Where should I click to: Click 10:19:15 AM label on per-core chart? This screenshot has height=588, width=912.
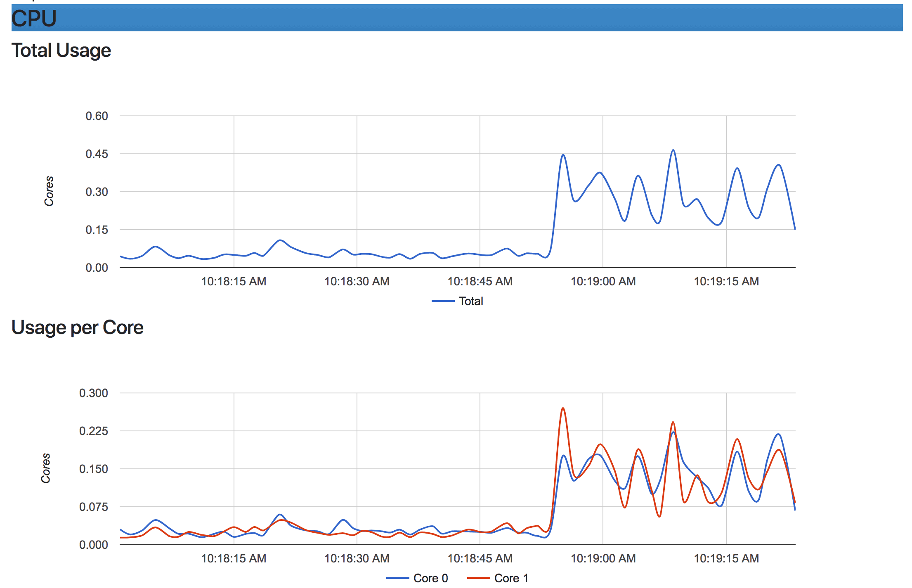pyautogui.click(x=726, y=559)
